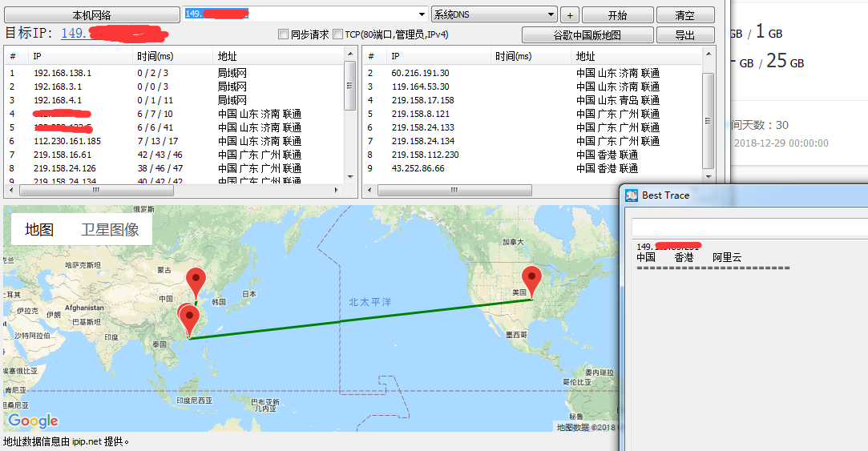
Task: Open the 目标IP address link
Action: 112,34
